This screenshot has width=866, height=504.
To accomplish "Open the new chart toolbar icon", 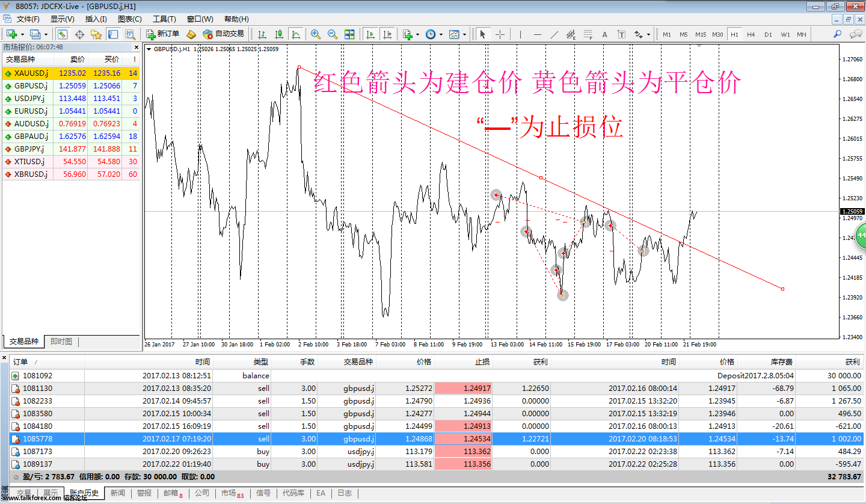I will click(x=11, y=34).
